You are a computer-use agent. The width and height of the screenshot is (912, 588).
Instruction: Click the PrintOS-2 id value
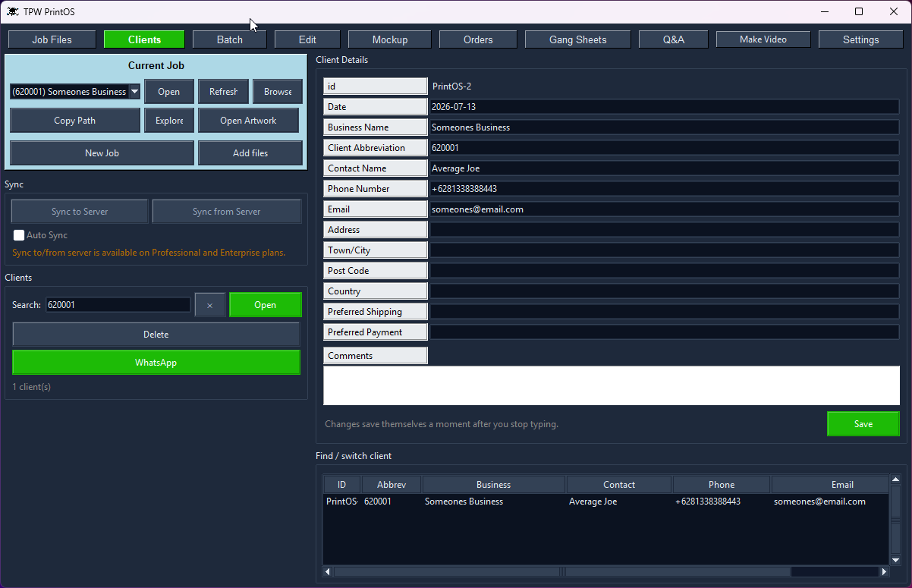451,86
